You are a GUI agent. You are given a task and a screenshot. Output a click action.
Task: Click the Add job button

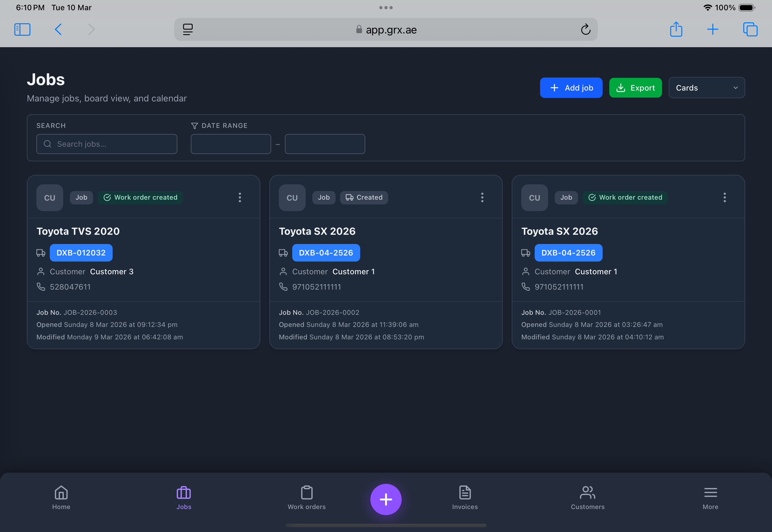tap(571, 88)
